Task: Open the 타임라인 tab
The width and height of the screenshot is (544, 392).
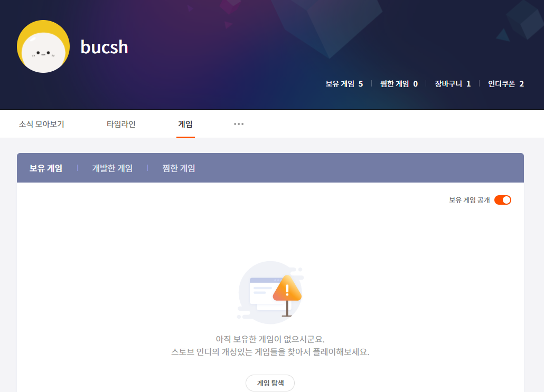Action: click(121, 125)
